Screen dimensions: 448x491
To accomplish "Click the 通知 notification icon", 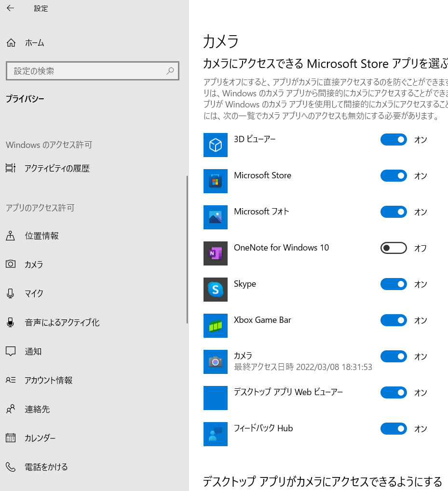I will [x=11, y=351].
